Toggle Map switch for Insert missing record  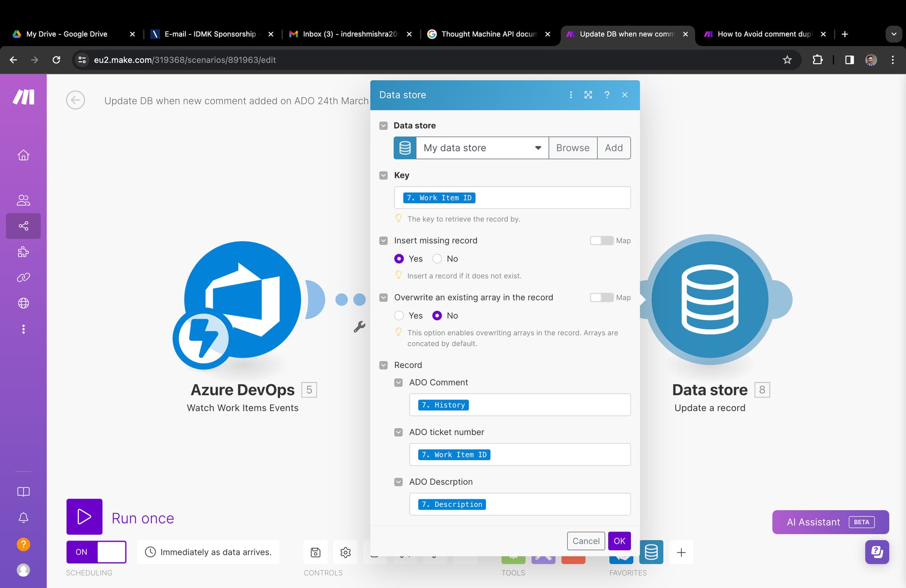(x=601, y=240)
